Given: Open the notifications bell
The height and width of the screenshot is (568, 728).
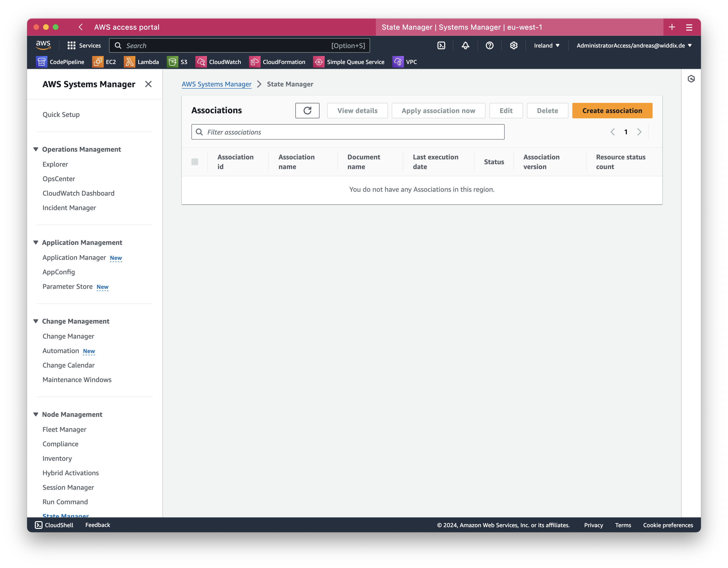Looking at the screenshot, I should click(x=465, y=46).
